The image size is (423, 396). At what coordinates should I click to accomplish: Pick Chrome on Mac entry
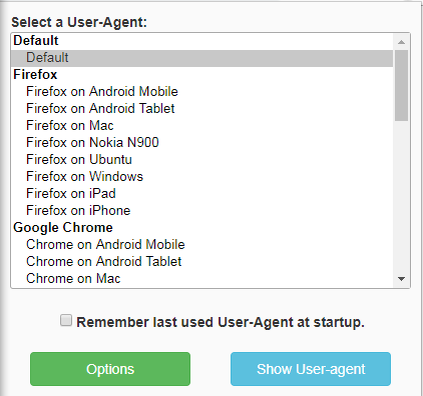(202, 279)
